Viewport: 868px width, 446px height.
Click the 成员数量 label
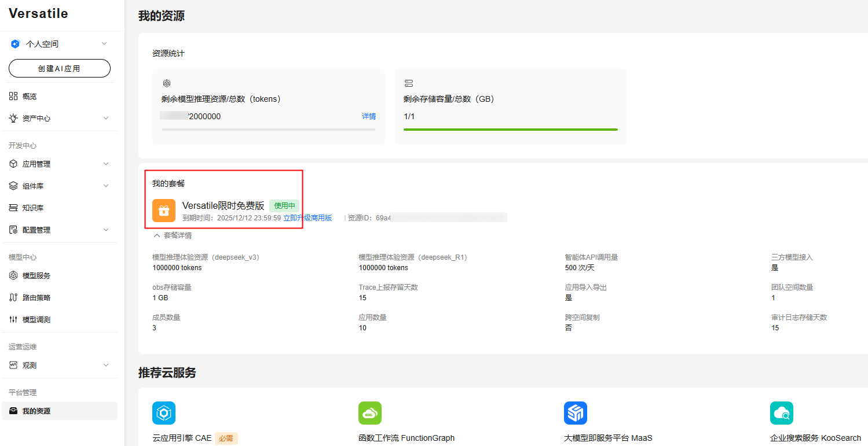(x=166, y=318)
